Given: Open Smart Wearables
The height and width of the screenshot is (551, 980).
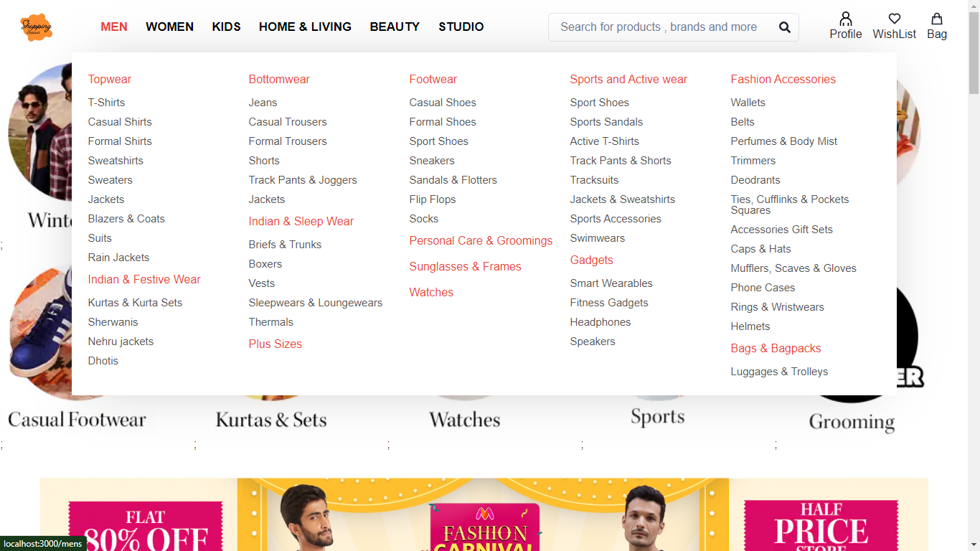Looking at the screenshot, I should click(611, 283).
